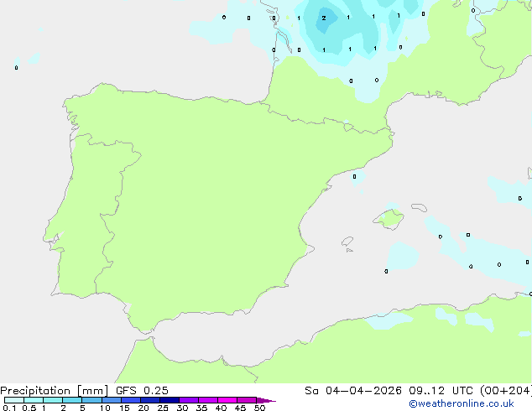The image size is (532, 411).
Task: Click the 30–35 mm purple legend swatch
Action: coord(189,400)
